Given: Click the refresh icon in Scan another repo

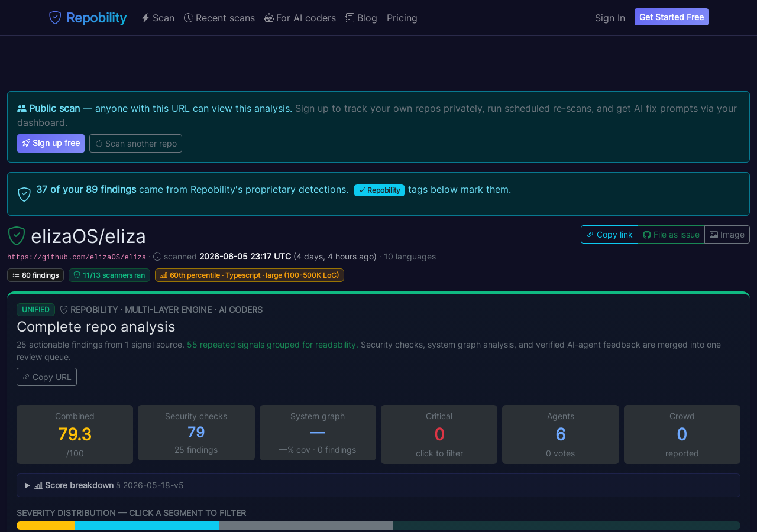Looking at the screenshot, I should click(99, 144).
